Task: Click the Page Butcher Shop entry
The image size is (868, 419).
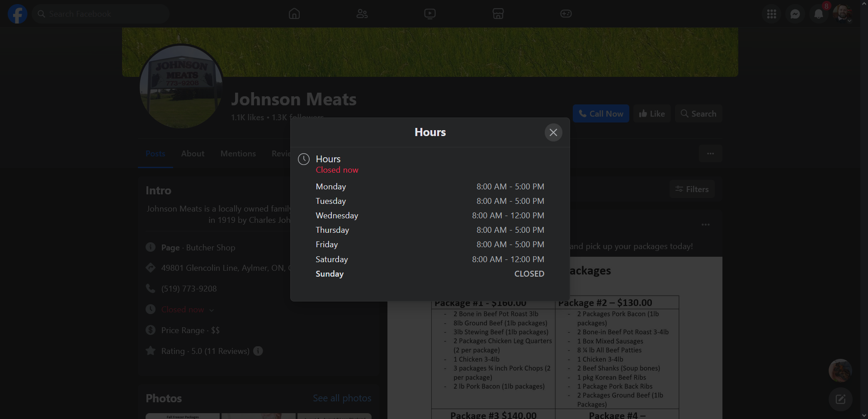Action: (198, 248)
